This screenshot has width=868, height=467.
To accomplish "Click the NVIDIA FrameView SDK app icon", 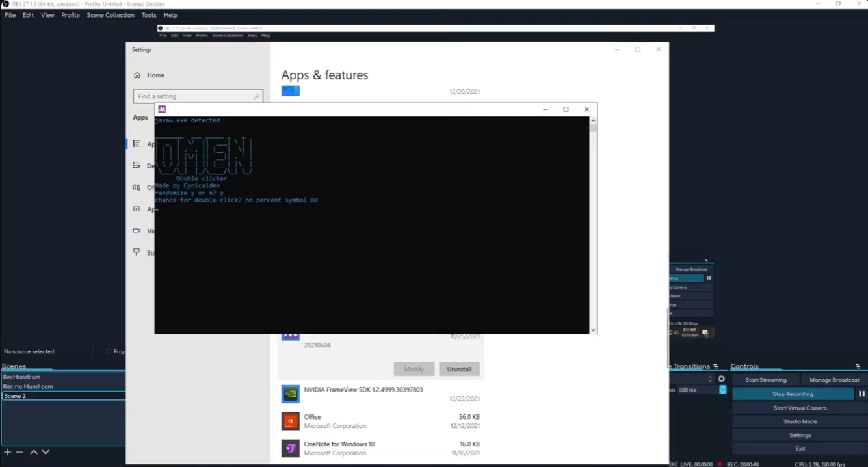I will (290, 394).
